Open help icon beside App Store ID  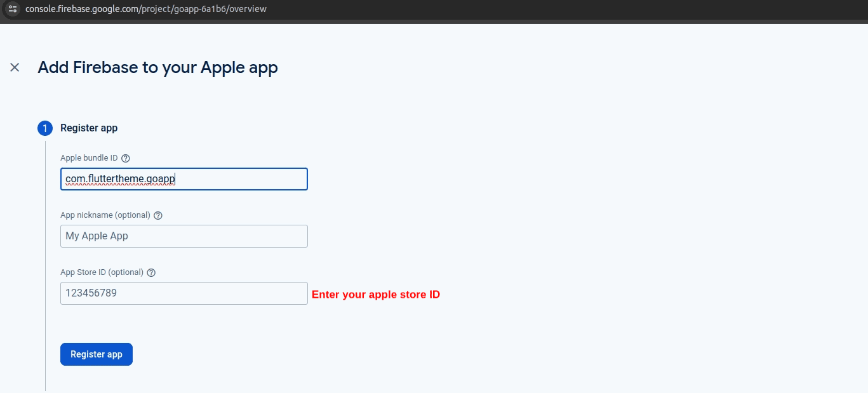[x=151, y=272]
